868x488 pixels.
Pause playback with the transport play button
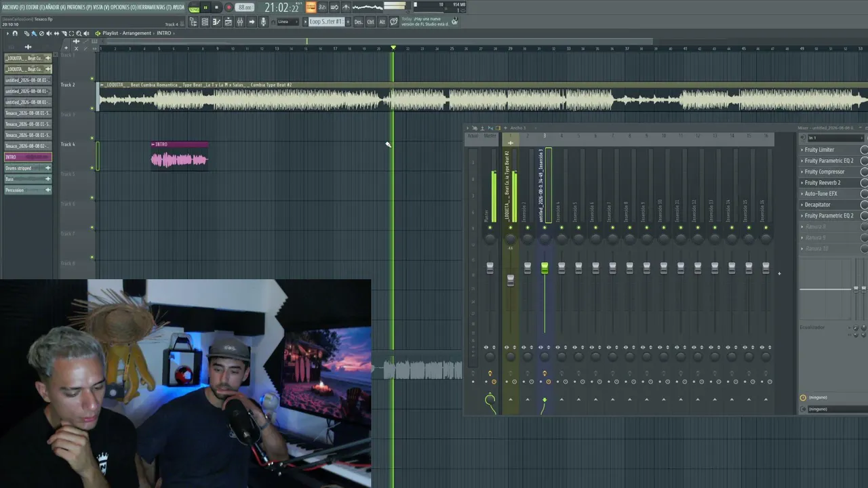click(x=205, y=7)
